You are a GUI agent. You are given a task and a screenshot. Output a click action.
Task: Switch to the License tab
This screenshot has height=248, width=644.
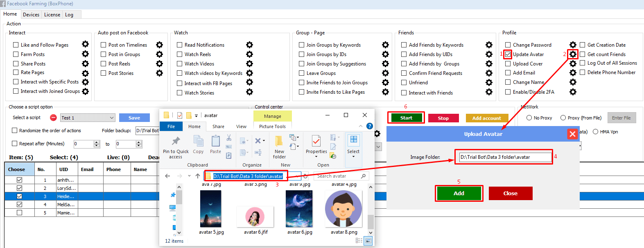click(52, 15)
